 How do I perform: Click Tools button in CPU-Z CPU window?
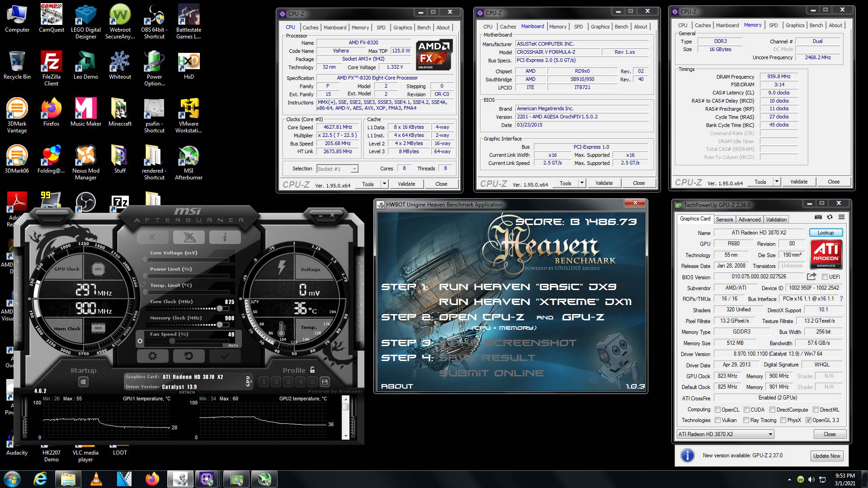(x=368, y=184)
